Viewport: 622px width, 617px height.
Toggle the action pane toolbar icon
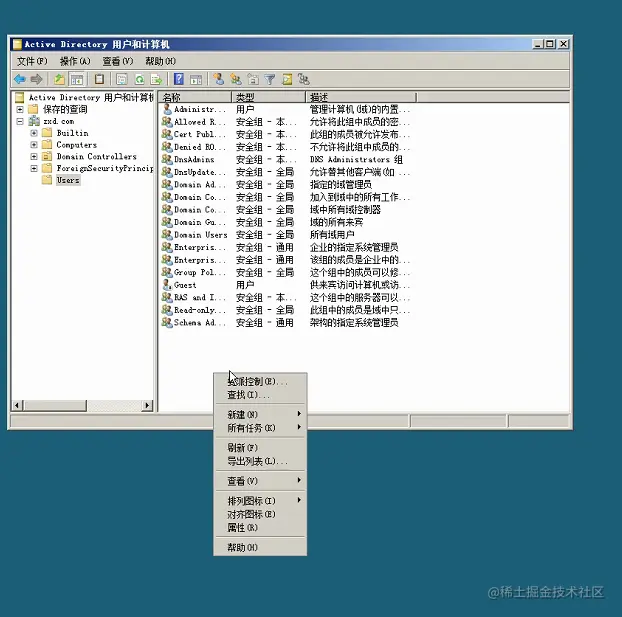pyautogui.click(x=196, y=80)
